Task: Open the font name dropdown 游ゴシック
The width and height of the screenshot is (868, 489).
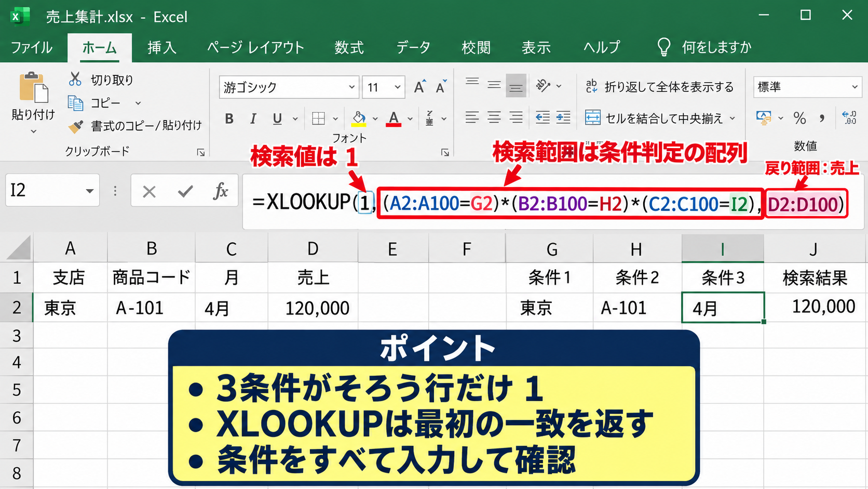Action: (351, 87)
